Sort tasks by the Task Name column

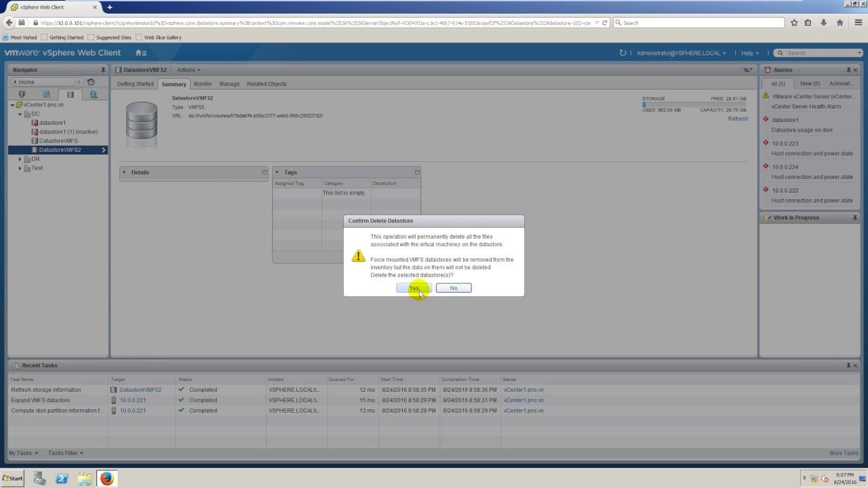point(58,380)
